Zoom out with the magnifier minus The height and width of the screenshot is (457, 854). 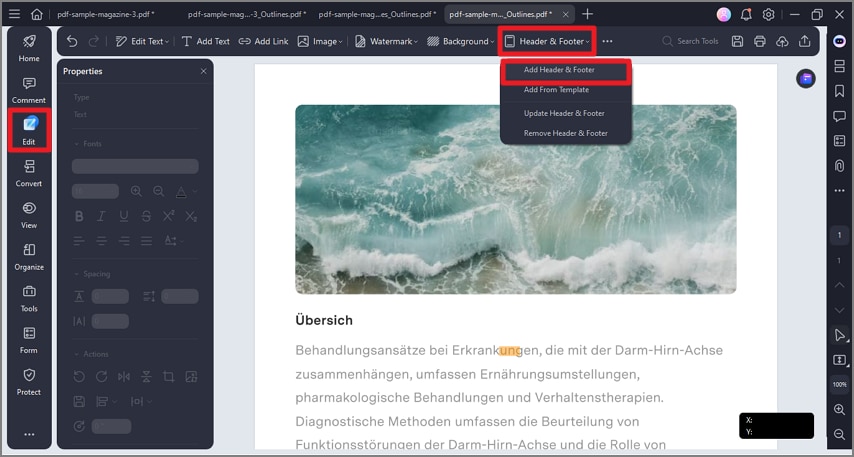coord(839,434)
